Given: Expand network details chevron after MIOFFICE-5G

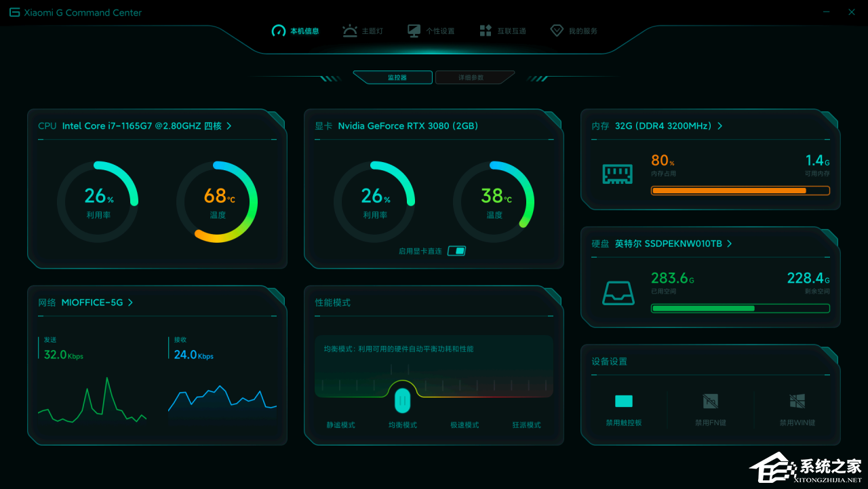Looking at the screenshot, I should [x=130, y=302].
